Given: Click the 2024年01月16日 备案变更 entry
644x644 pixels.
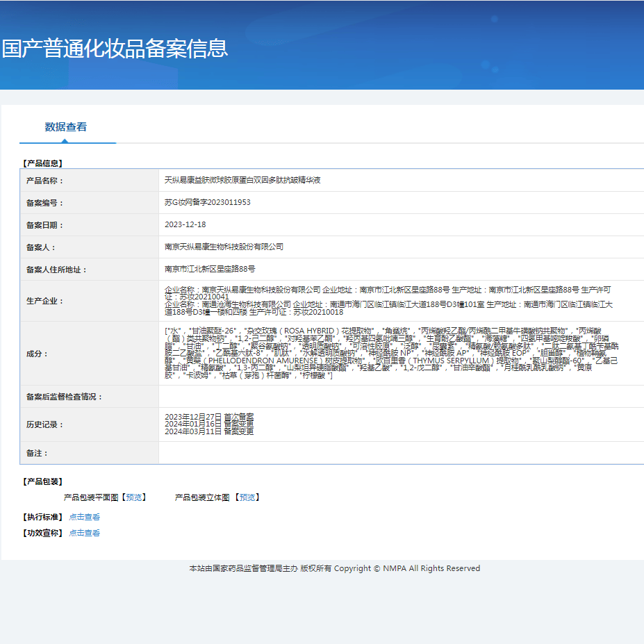Looking at the screenshot, I should (x=209, y=424).
